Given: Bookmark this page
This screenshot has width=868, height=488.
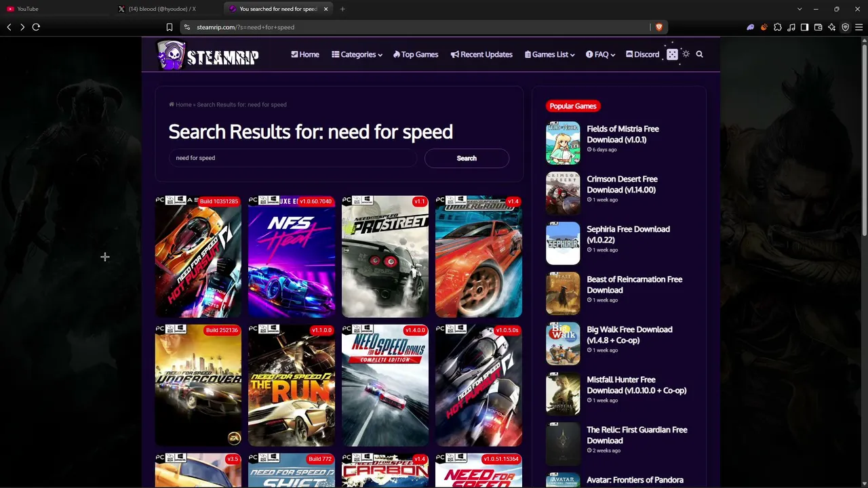Looking at the screenshot, I should (x=170, y=27).
